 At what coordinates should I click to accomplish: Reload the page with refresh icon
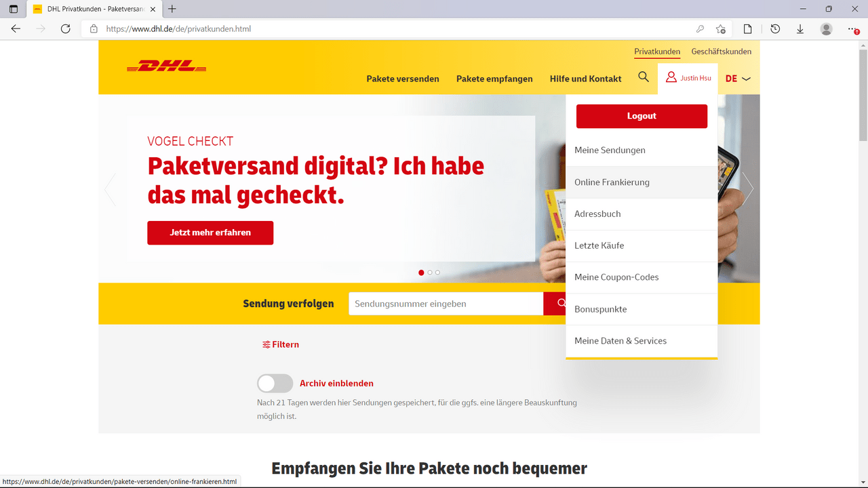coord(65,29)
